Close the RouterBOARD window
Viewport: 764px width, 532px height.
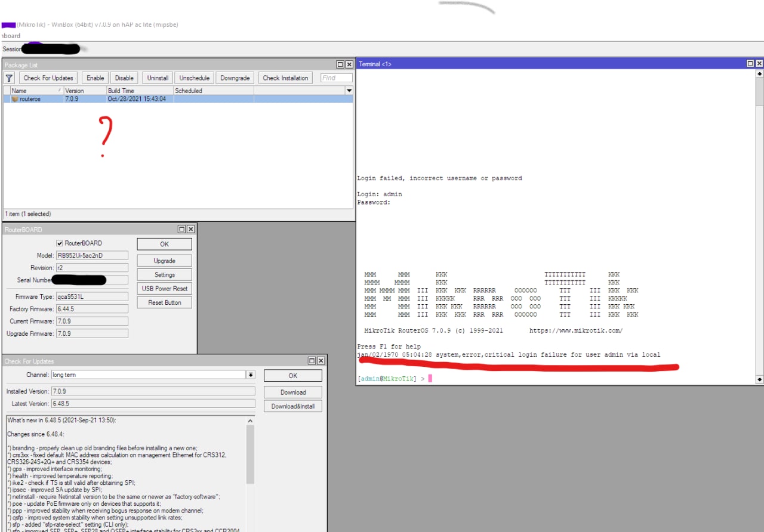[191, 229]
